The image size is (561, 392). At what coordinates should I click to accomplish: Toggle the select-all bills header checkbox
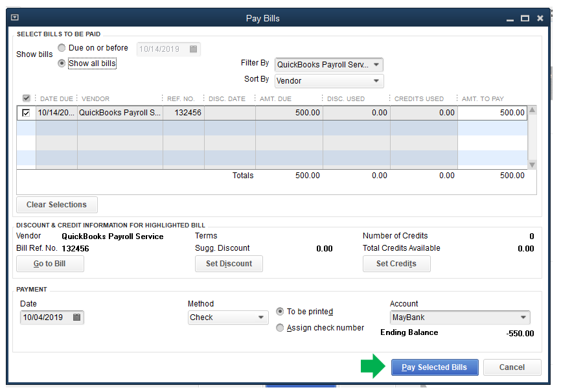[26, 98]
